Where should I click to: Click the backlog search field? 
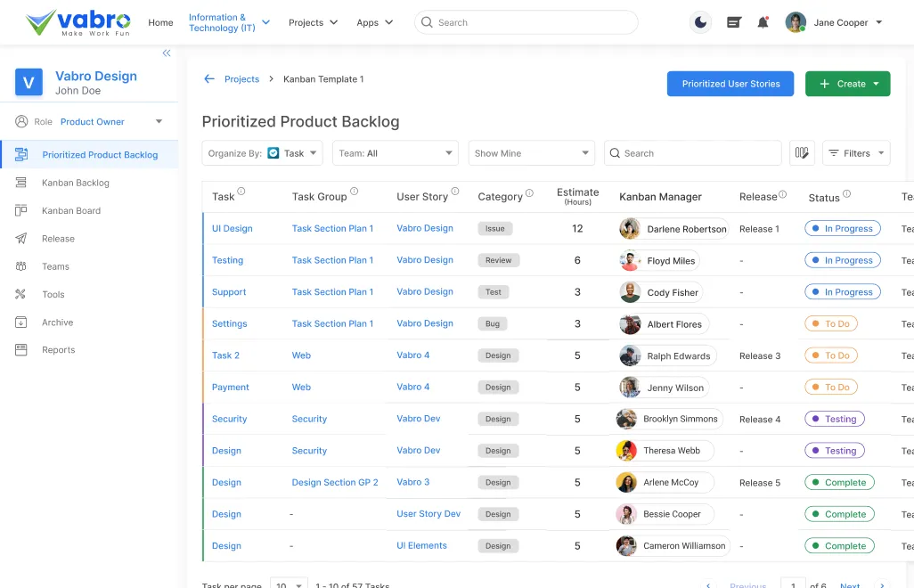[x=692, y=152]
